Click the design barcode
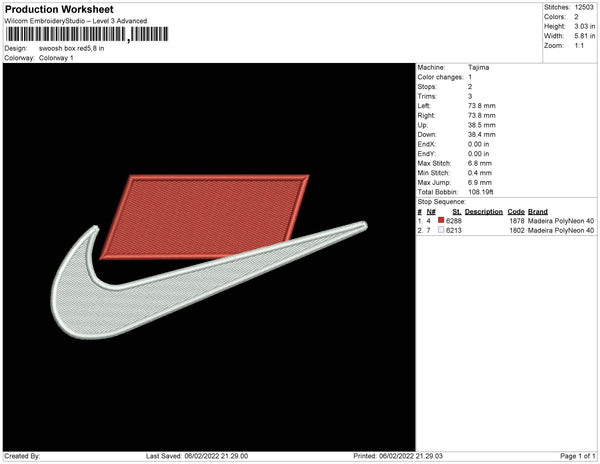The height and width of the screenshot is (464, 600). [x=87, y=34]
